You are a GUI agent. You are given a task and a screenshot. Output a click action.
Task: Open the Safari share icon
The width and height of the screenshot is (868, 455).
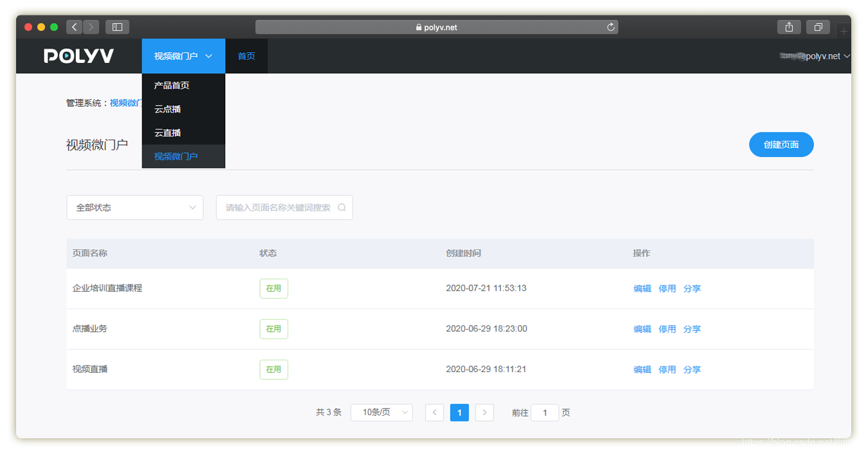click(789, 27)
